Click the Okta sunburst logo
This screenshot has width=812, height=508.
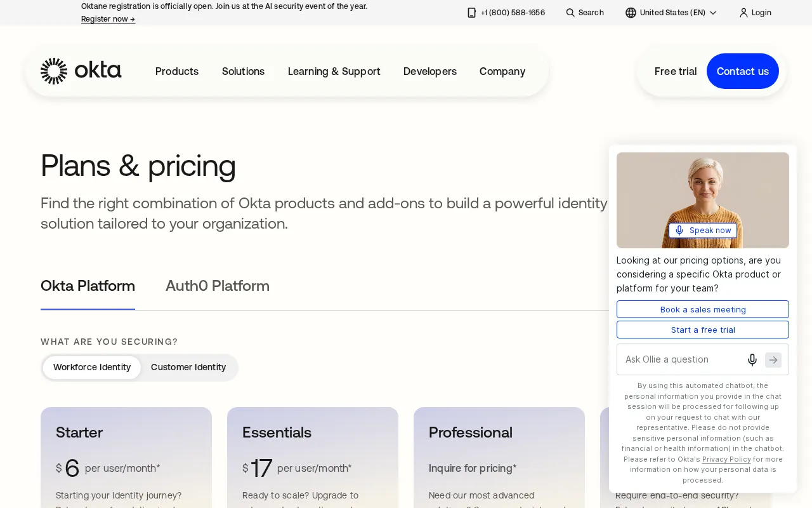tap(54, 71)
